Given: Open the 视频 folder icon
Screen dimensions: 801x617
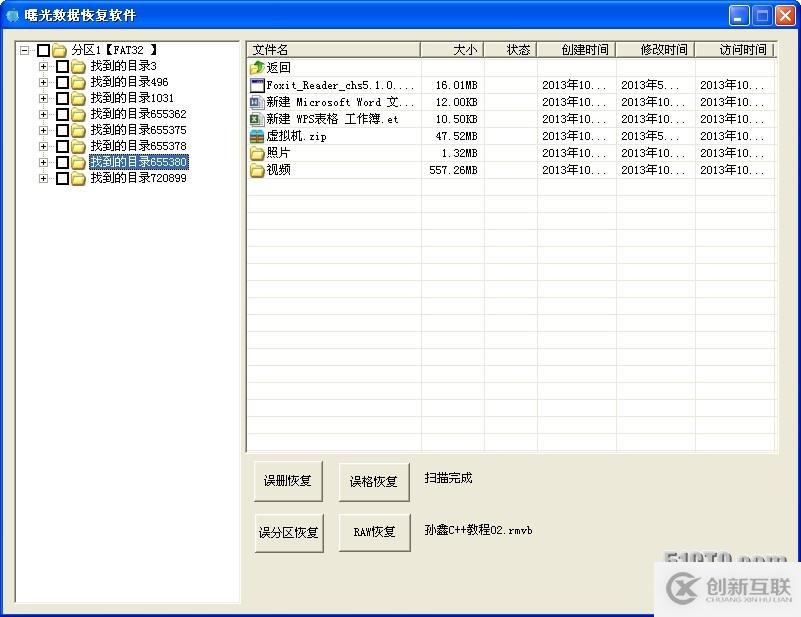Looking at the screenshot, I should [x=257, y=170].
